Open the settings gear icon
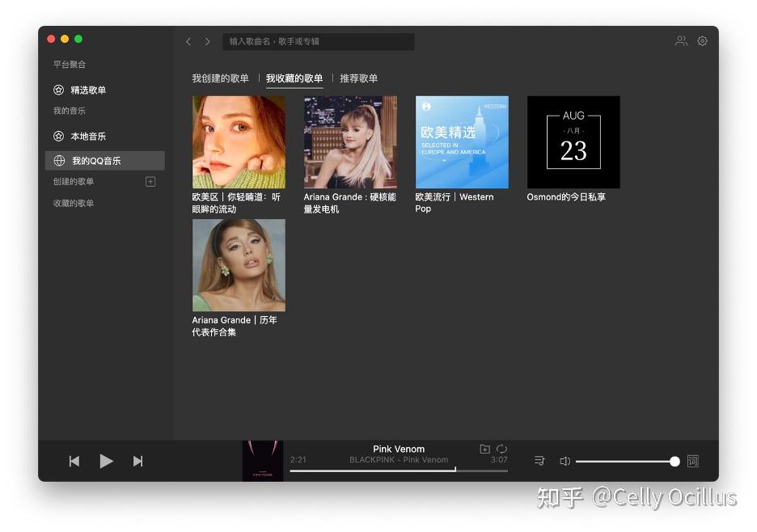757x532 pixels. 702,40
